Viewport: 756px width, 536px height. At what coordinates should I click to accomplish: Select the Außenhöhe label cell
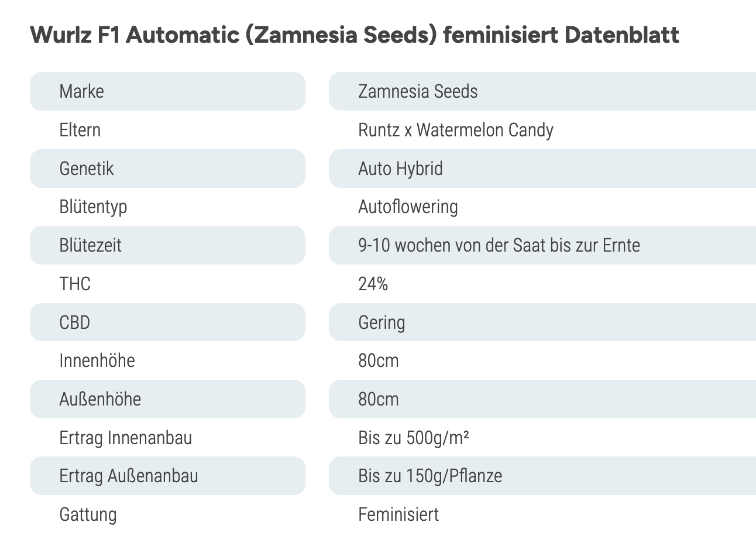(x=167, y=399)
